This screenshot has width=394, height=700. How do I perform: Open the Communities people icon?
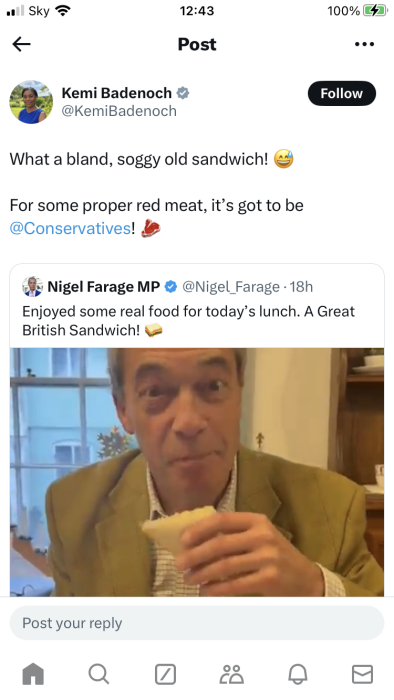pyautogui.click(x=231, y=674)
